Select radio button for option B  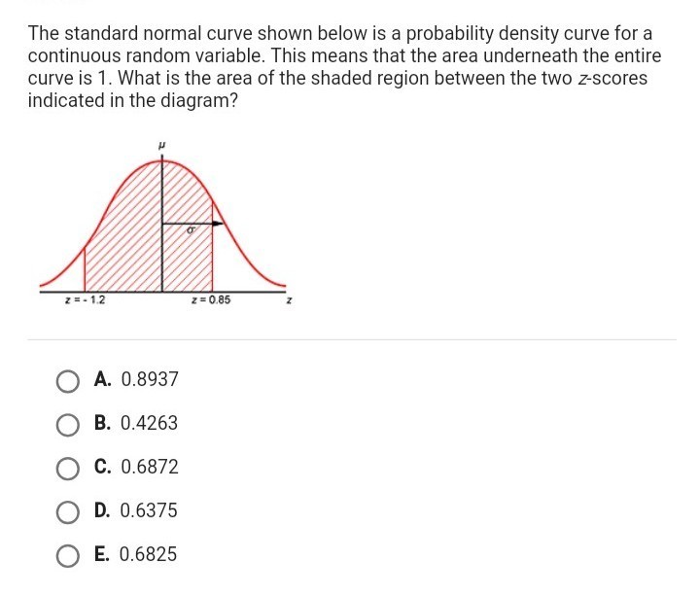coord(68,425)
